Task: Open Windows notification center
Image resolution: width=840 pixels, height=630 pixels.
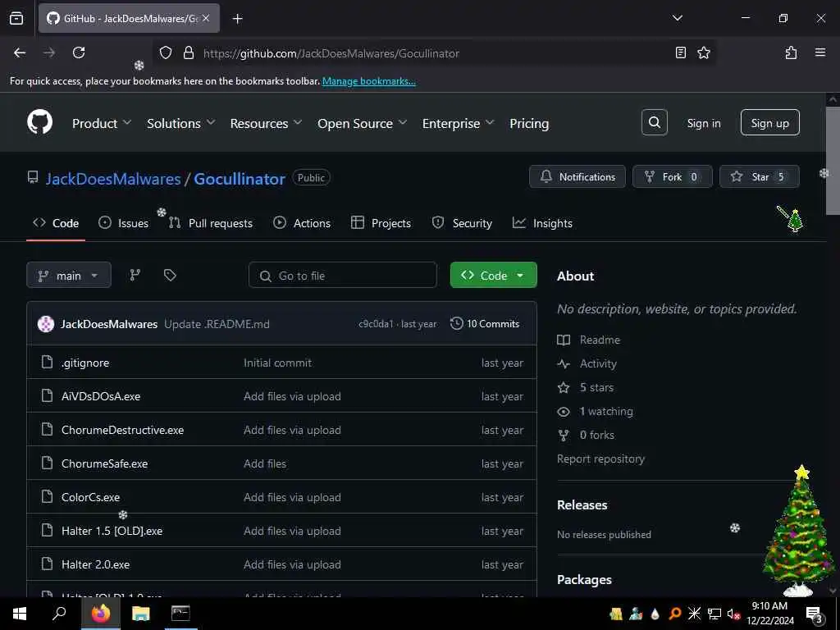Action: [814, 614]
